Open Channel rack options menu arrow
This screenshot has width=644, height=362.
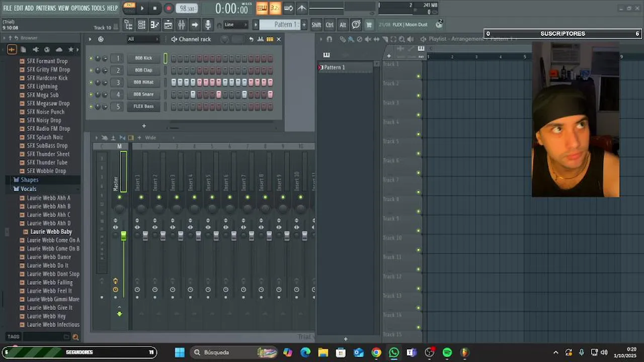pos(90,39)
